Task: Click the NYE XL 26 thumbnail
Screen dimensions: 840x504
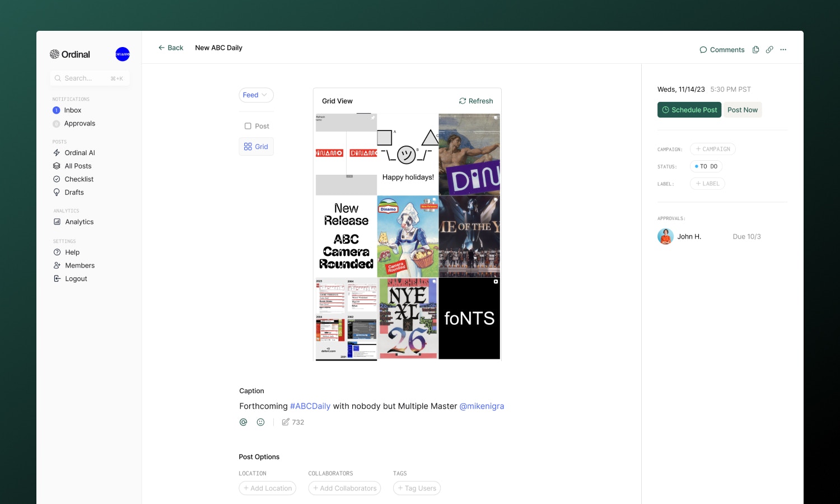Action: pyautogui.click(x=408, y=319)
